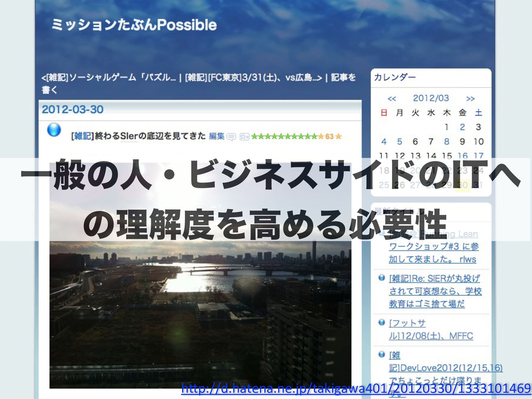This screenshot has height=399, width=532.
Task: Click globe bullet beside Re: SIERが丸投げ entry
Action: tap(382, 278)
